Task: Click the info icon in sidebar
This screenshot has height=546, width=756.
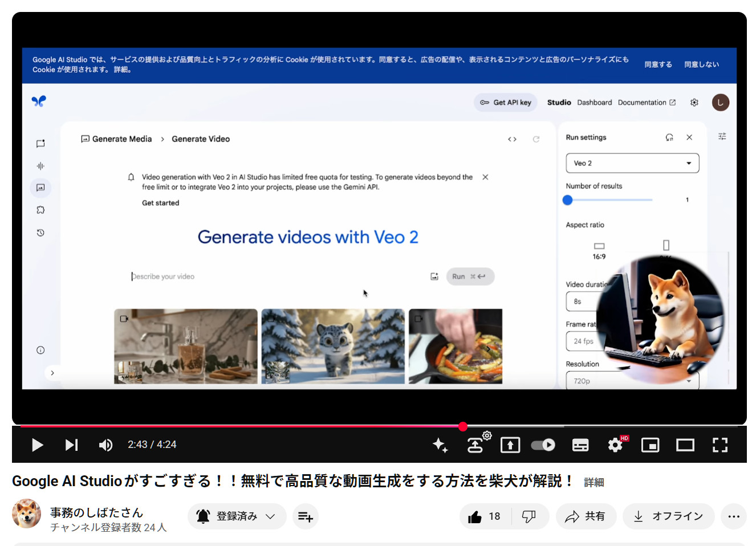Action: click(40, 350)
